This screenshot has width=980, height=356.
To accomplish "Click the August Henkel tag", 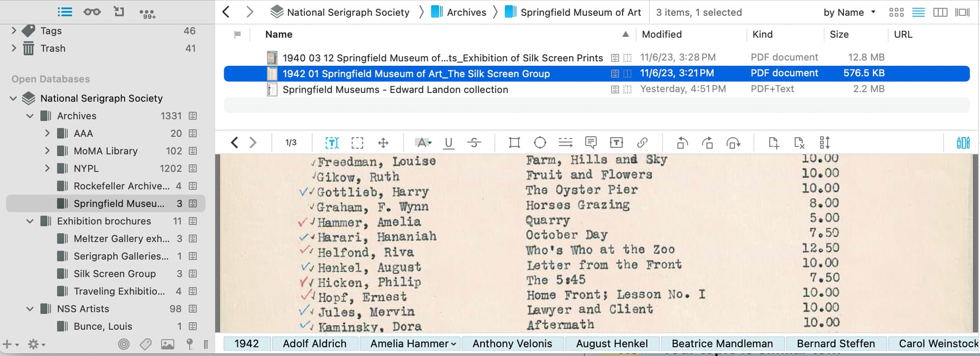I will click(x=611, y=344).
